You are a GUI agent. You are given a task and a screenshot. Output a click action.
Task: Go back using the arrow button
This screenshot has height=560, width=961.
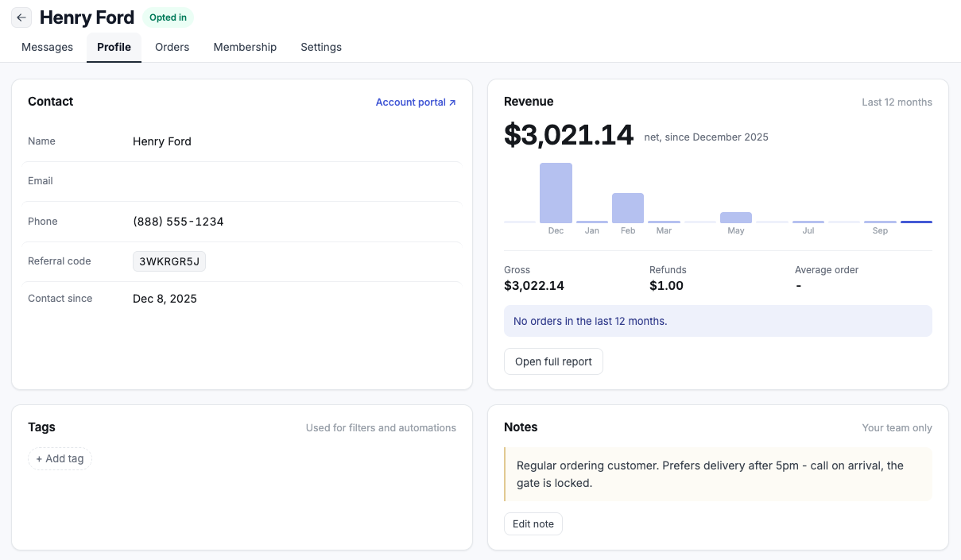click(21, 17)
